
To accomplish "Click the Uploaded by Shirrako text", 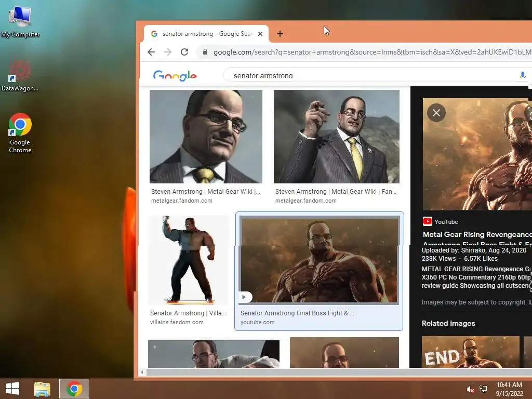I will tap(474, 250).
